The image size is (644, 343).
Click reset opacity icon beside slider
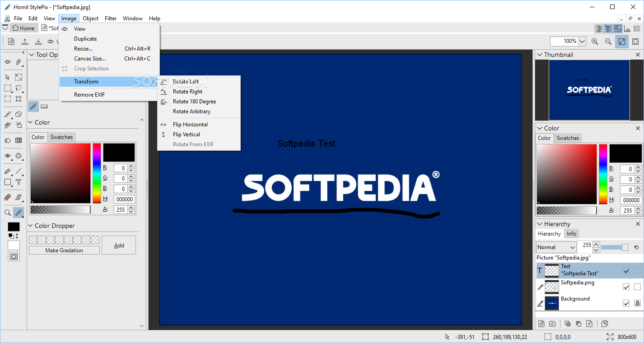[636, 247]
